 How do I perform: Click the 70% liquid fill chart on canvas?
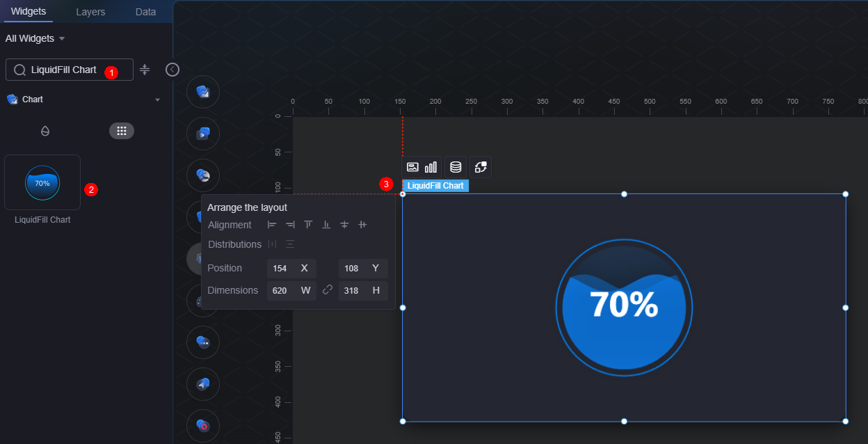coord(624,308)
